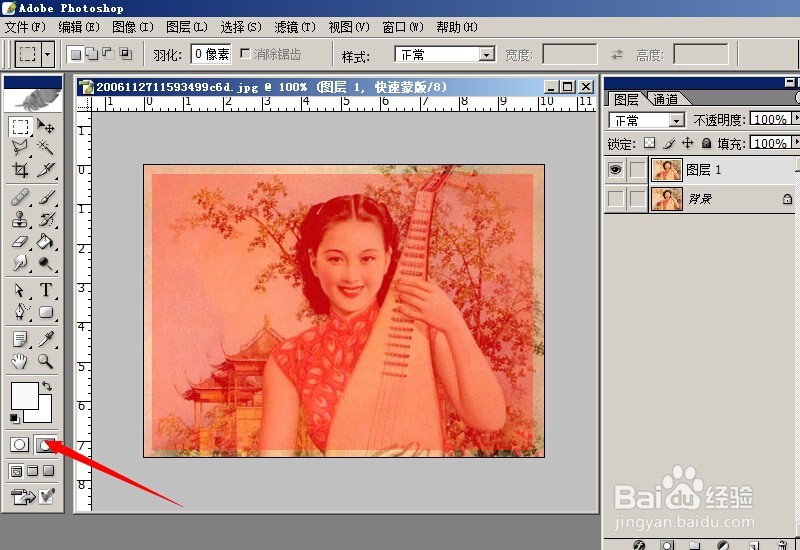Select the Eraser tool
This screenshot has height=550, width=800.
20,241
